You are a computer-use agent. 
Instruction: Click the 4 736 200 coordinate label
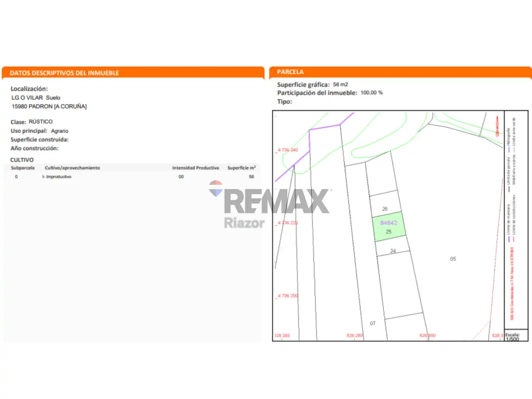(x=288, y=296)
